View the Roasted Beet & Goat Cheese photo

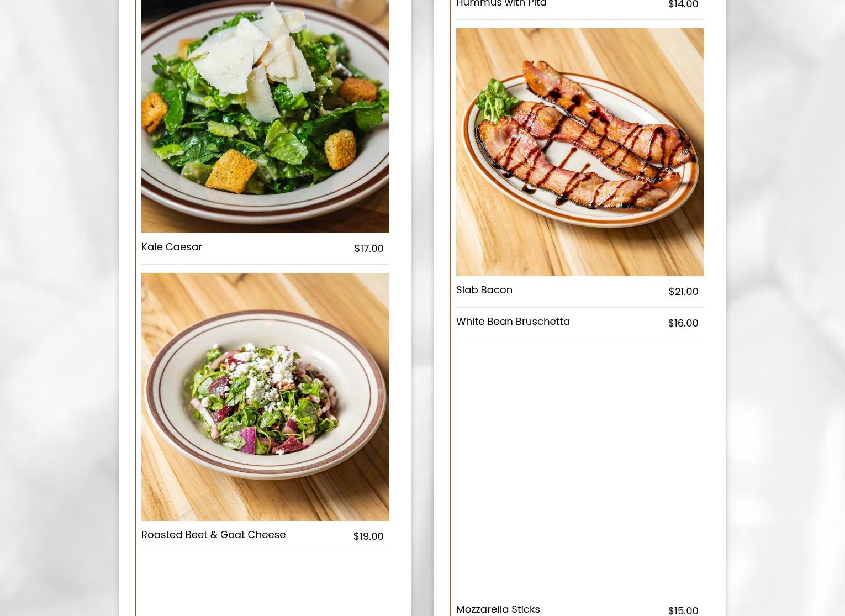pyautogui.click(x=265, y=397)
